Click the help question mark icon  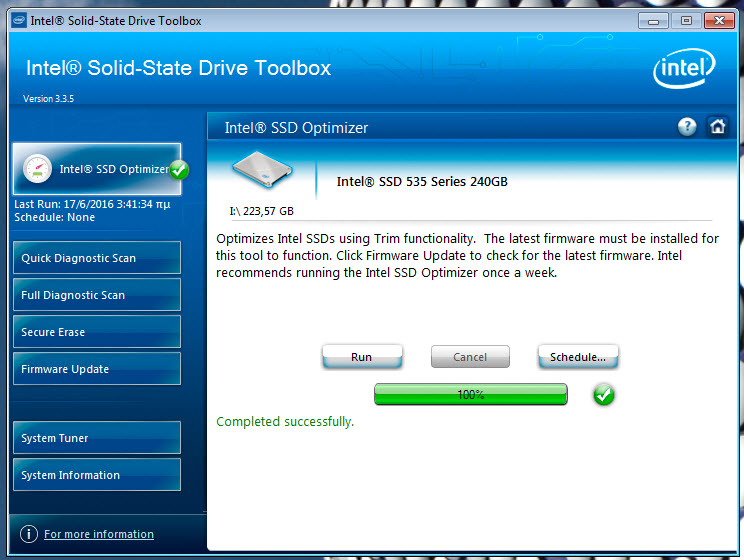[687, 127]
